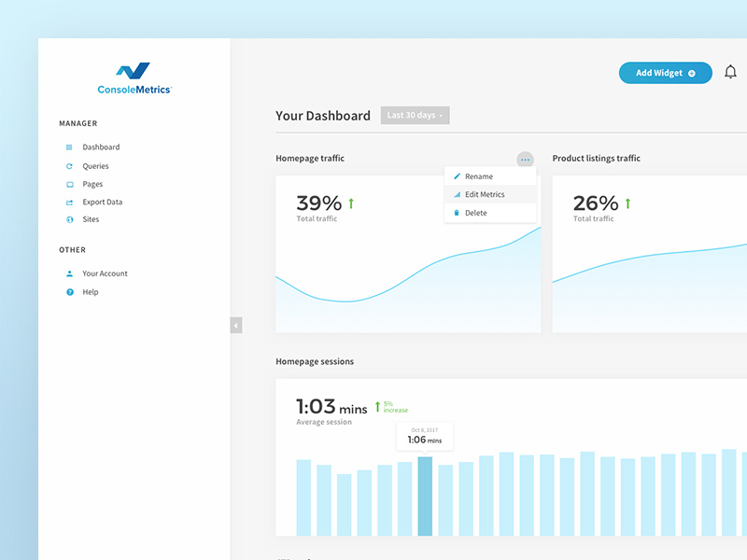Image resolution: width=747 pixels, height=560 pixels.
Task: Click the highlighted Oct 8 session bar
Action: pyautogui.click(x=425, y=496)
